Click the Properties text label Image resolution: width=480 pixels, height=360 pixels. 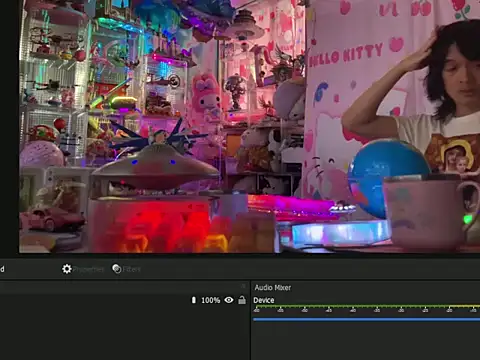pyautogui.click(x=89, y=269)
